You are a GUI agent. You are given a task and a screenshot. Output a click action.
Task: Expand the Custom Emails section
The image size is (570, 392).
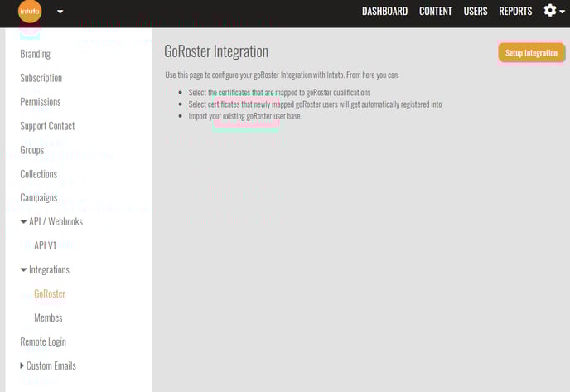point(48,365)
